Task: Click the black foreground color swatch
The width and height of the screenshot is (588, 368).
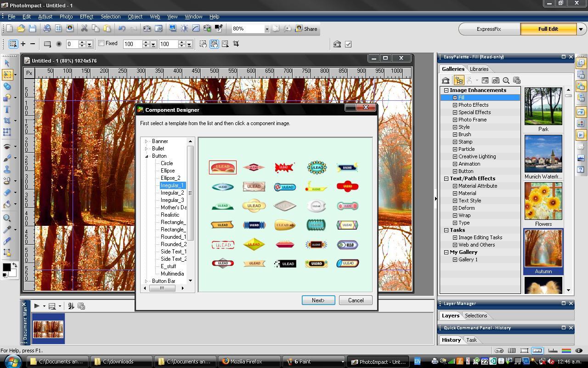Action: pyautogui.click(x=6, y=267)
